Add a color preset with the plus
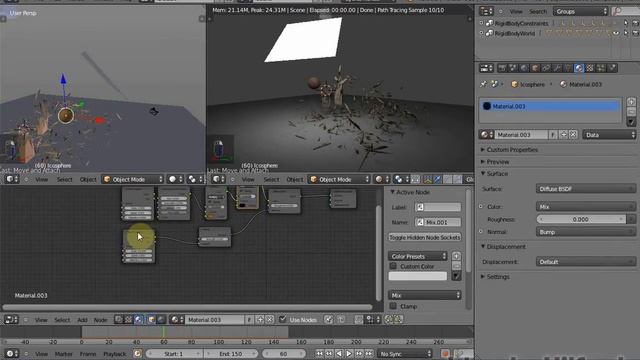The height and width of the screenshot is (360, 640). (456, 256)
